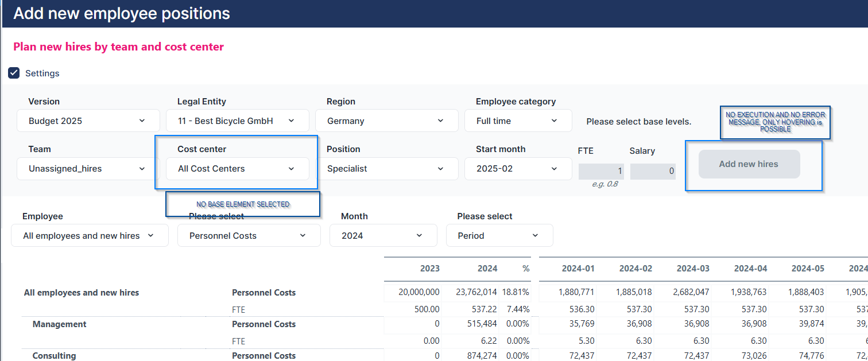
Task: Open the Month dropdown showing 2024
Action: [x=383, y=236]
